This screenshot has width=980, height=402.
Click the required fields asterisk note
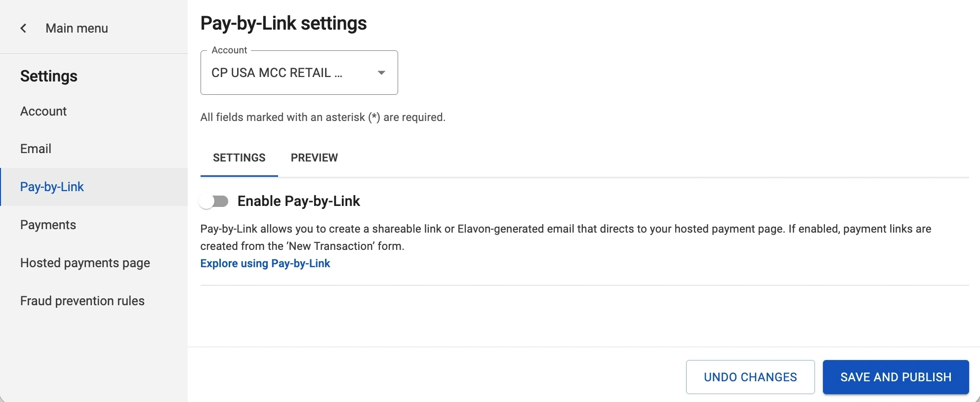[323, 117]
